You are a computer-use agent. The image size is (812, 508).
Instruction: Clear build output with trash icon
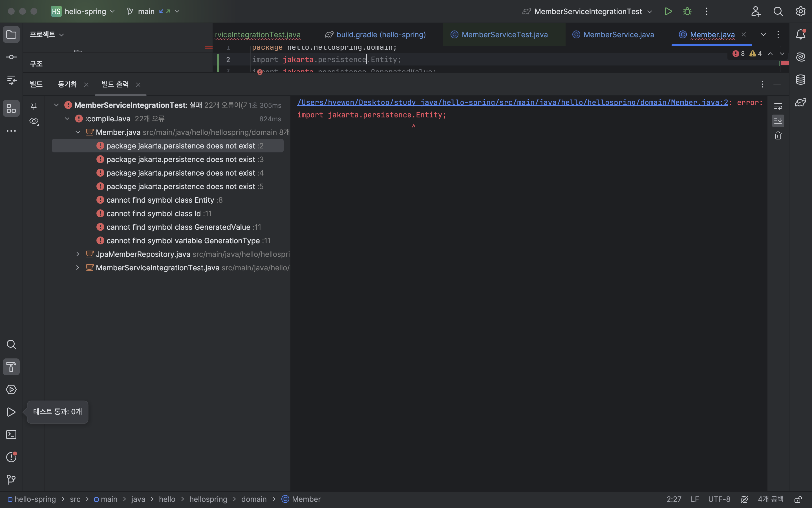click(x=778, y=135)
